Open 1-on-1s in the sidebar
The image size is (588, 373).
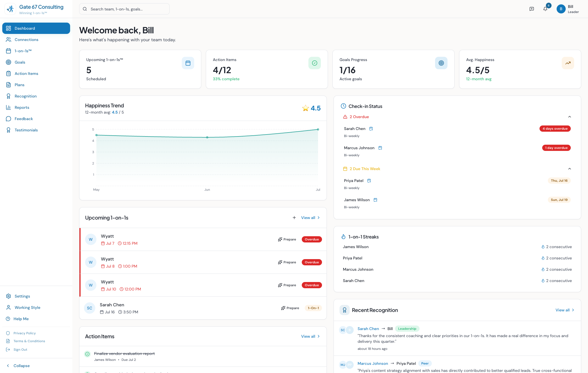click(36, 51)
